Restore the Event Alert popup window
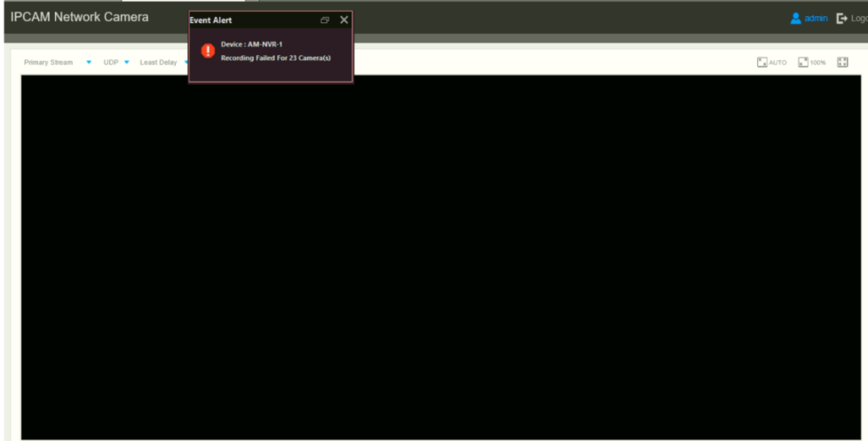Image resolution: width=868 pixels, height=441 pixels. pos(325,20)
